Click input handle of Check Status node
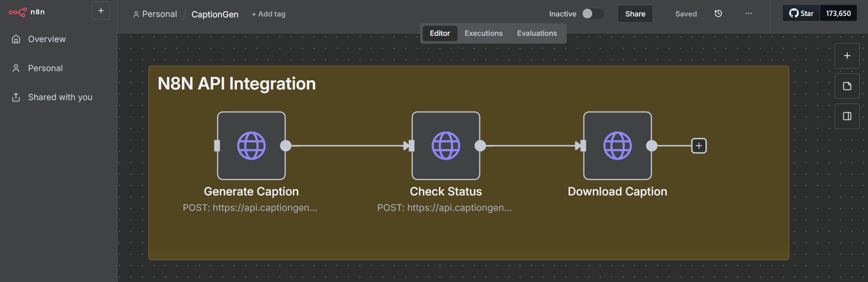Screen dimensions: 868x282 [412, 146]
